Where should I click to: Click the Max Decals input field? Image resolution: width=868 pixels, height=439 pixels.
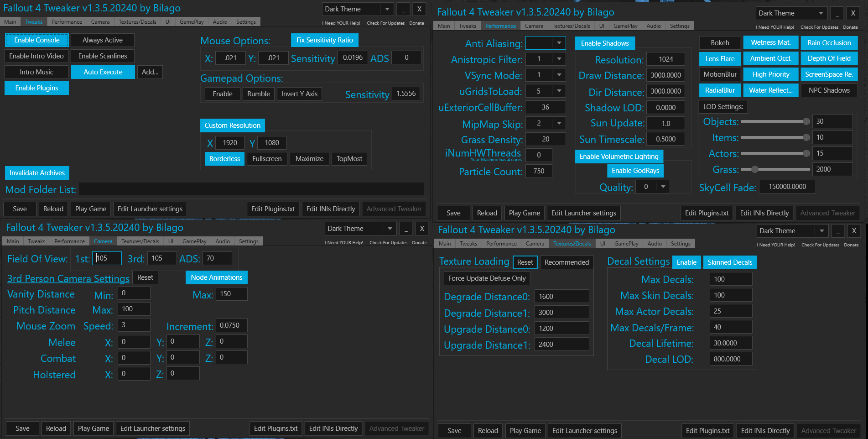(731, 279)
